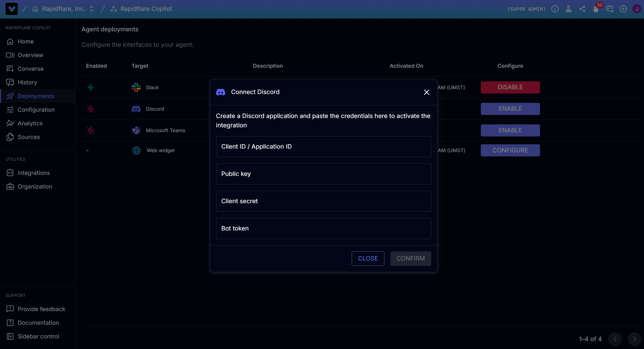Click the Public key input field
This screenshot has width=644, height=349.
(x=323, y=174)
